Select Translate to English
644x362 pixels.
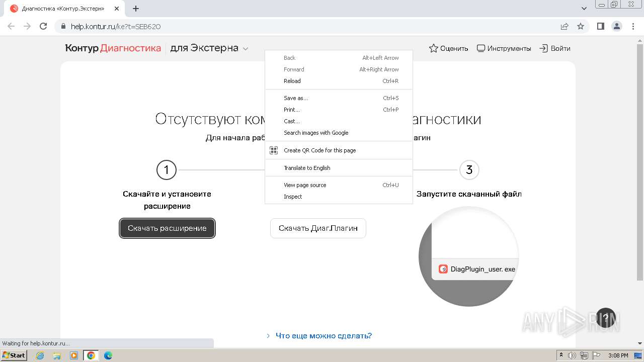pos(339,168)
